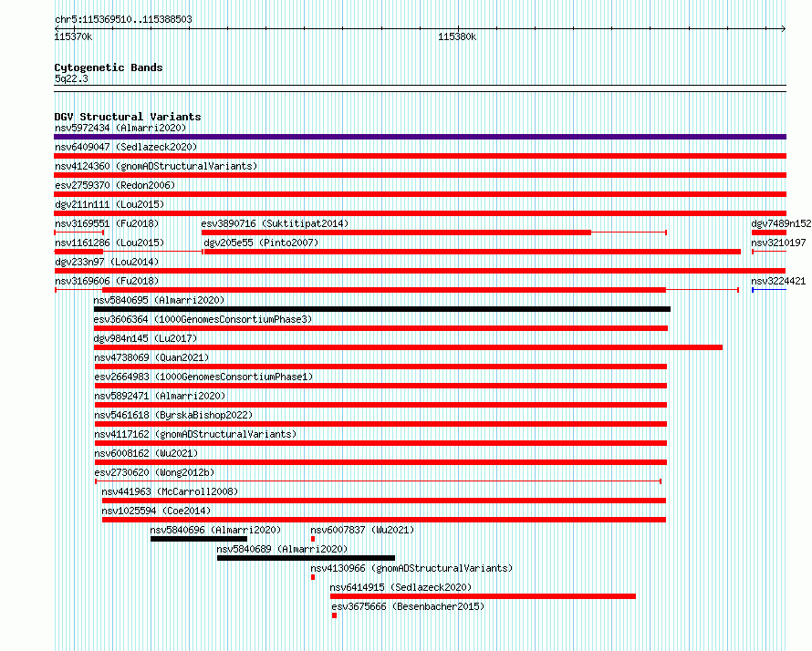Select the 5q22.3 cytogenetic band label

pyautogui.click(x=71, y=78)
